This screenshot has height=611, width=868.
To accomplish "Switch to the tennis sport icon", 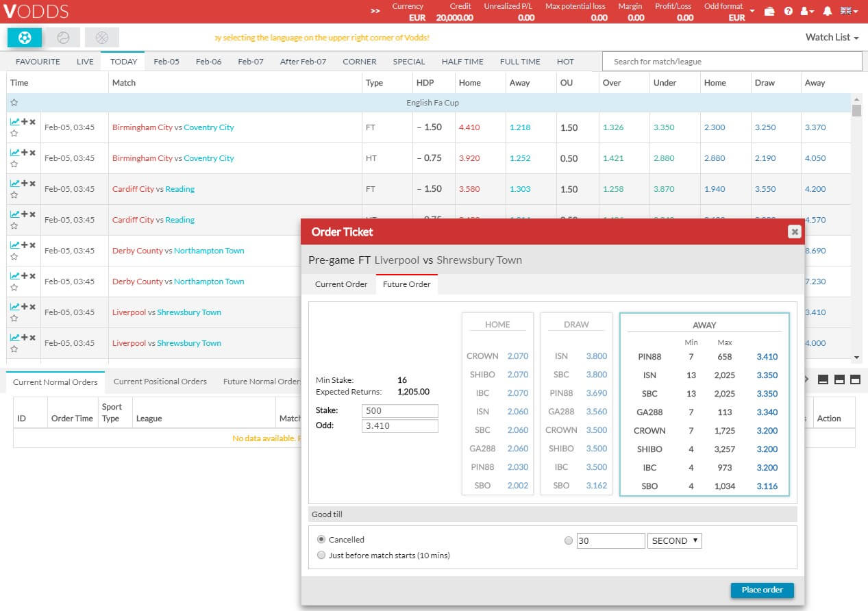I will pyautogui.click(x=63, y=38).
